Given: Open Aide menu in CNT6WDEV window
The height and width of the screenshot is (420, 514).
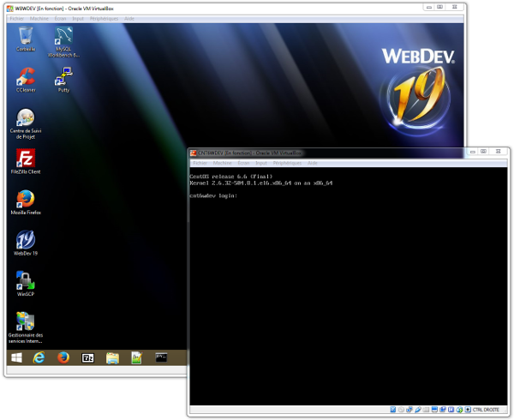Looking at the screenshot, I should (x=313, y=163).
